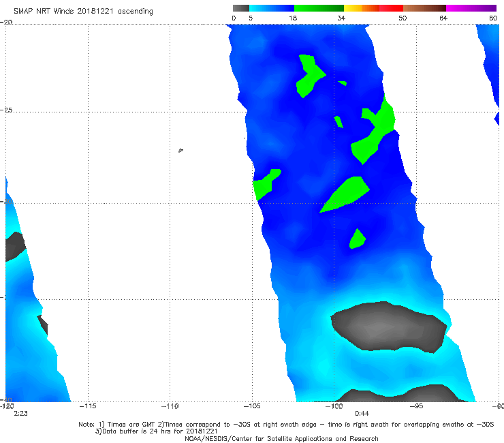Click the NOAA/NESDIS credit line
This screenshot has height=443, width=504.
(x=281, y=439)
